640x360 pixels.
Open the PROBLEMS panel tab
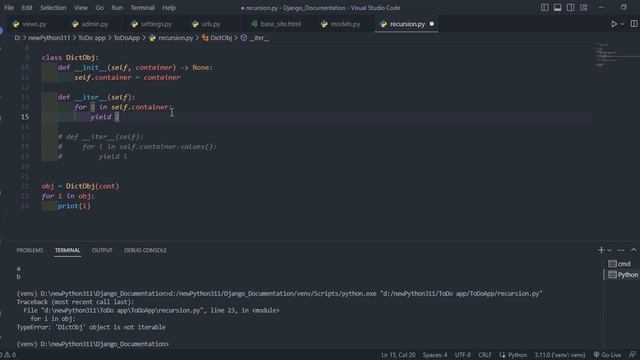(30, 250)
